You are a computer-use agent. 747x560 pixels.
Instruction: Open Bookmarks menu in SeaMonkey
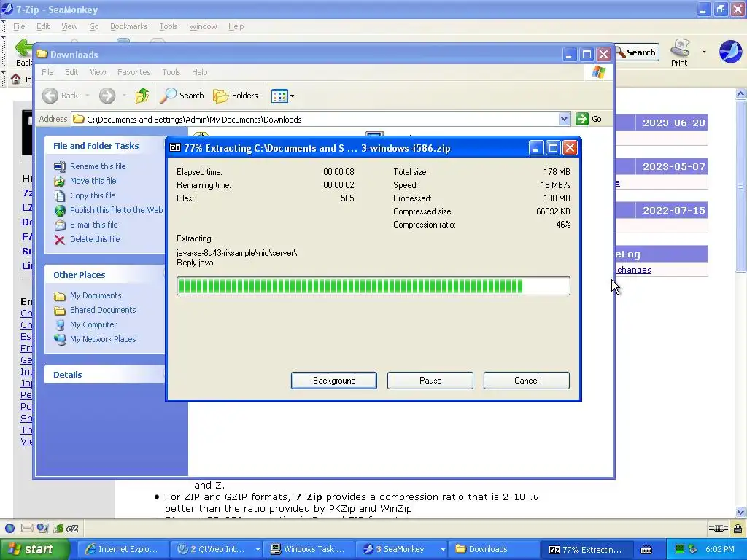point(128,26)
